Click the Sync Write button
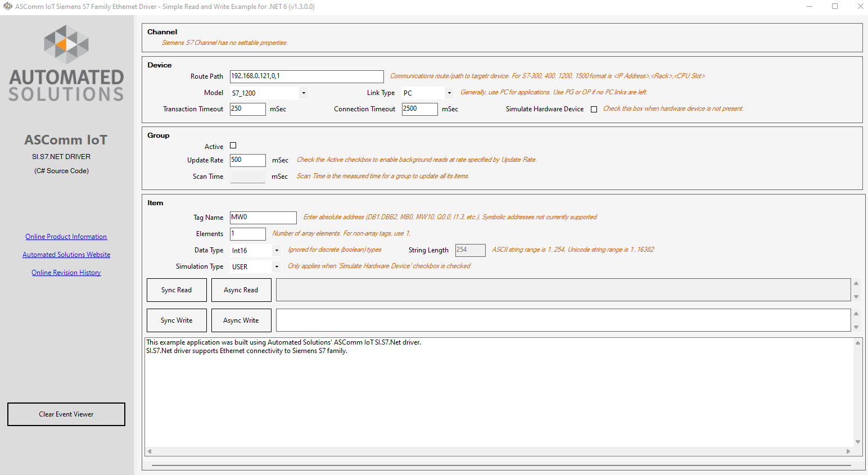The height and width of the screenshot is (475, 868). point(177,320)
